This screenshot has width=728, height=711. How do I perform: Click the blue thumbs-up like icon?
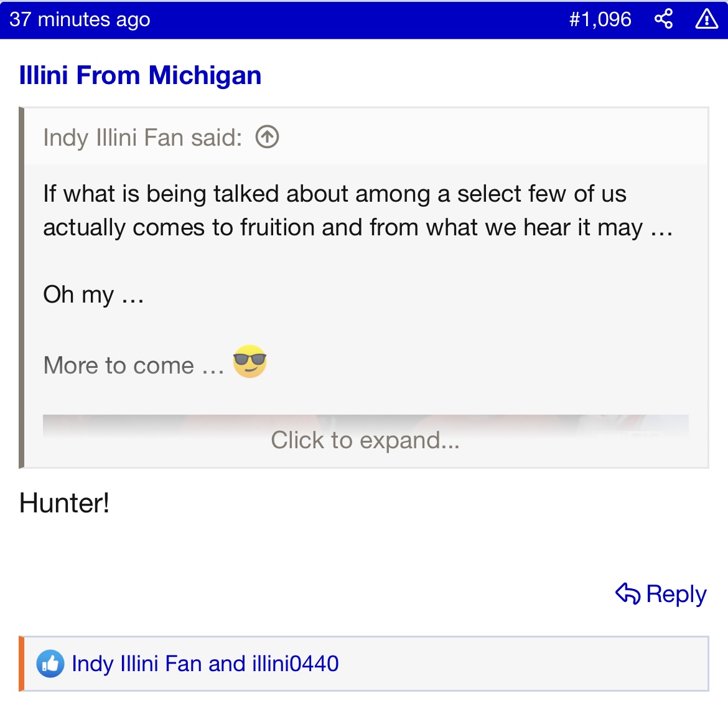[50, 664]
